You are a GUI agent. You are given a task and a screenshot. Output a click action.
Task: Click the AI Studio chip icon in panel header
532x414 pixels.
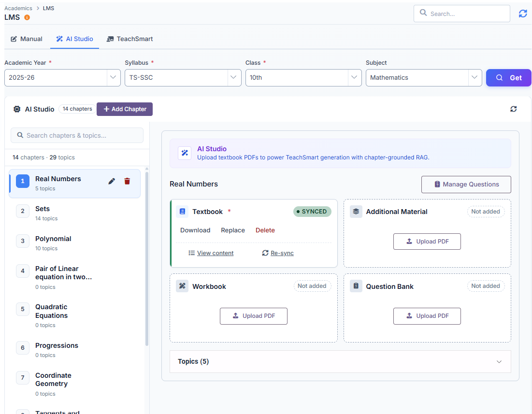(16, 109)
